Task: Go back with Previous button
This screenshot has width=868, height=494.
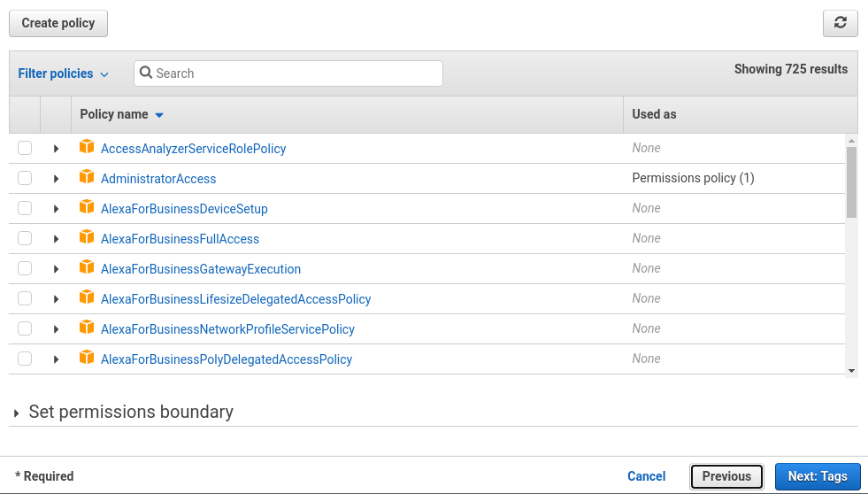Action: 726,476
